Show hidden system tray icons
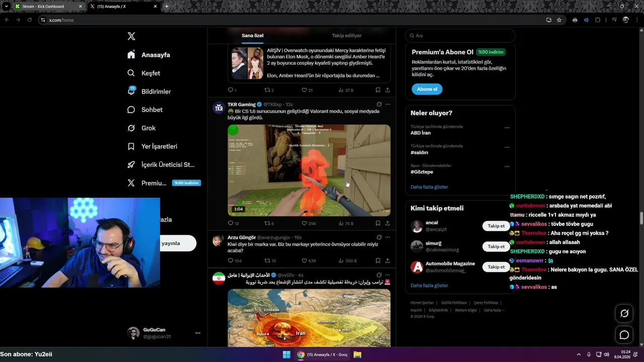 (x=579, y=354)
